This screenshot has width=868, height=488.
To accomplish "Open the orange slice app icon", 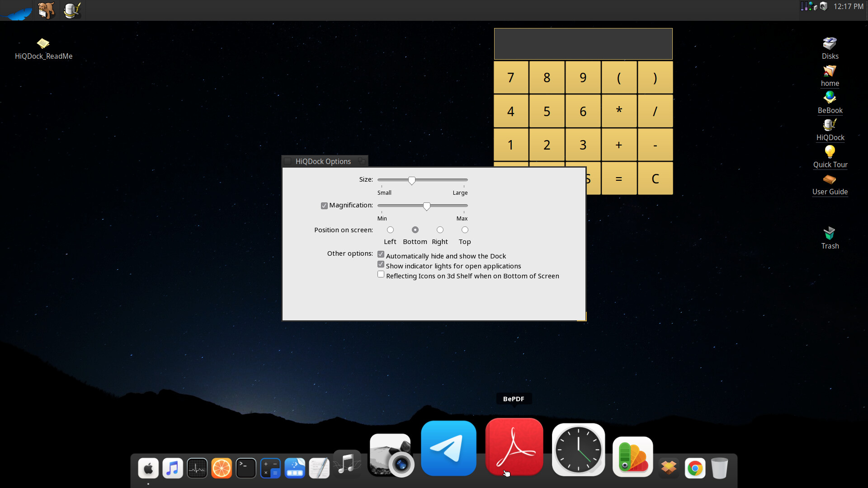I will coord(222,468).
